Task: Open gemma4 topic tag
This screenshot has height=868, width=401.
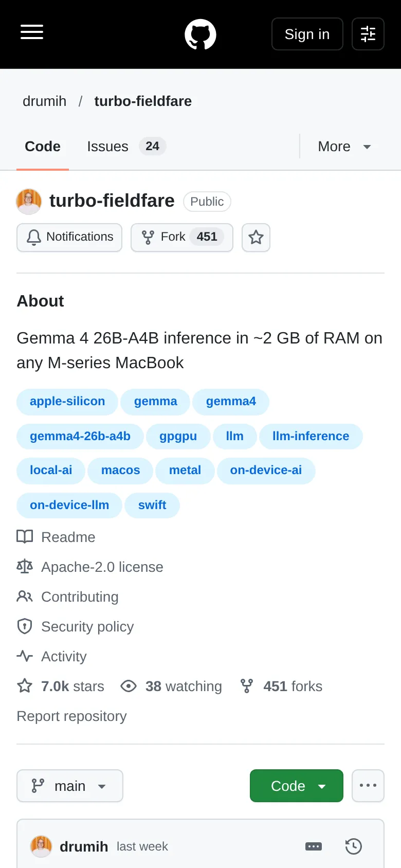Action: coord(231,402)
